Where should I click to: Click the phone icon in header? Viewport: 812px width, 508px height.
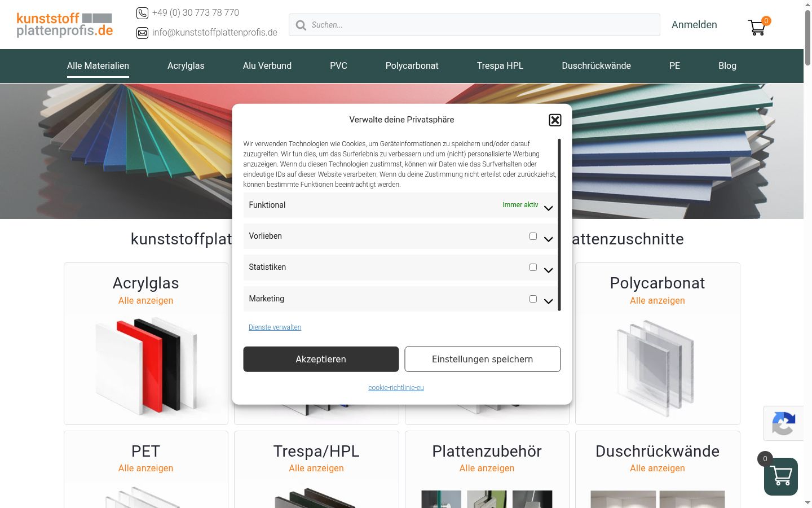[142, 13]
